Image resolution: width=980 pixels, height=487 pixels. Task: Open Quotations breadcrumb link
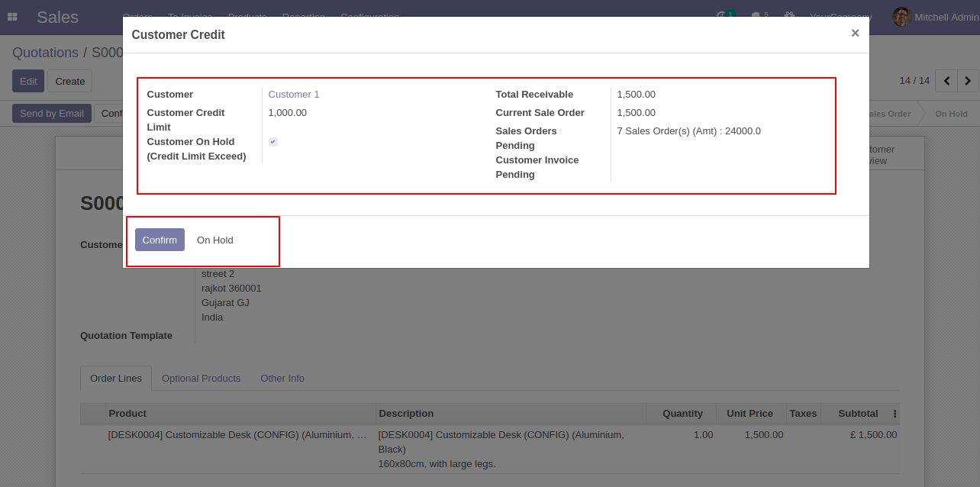pos(45,53)
